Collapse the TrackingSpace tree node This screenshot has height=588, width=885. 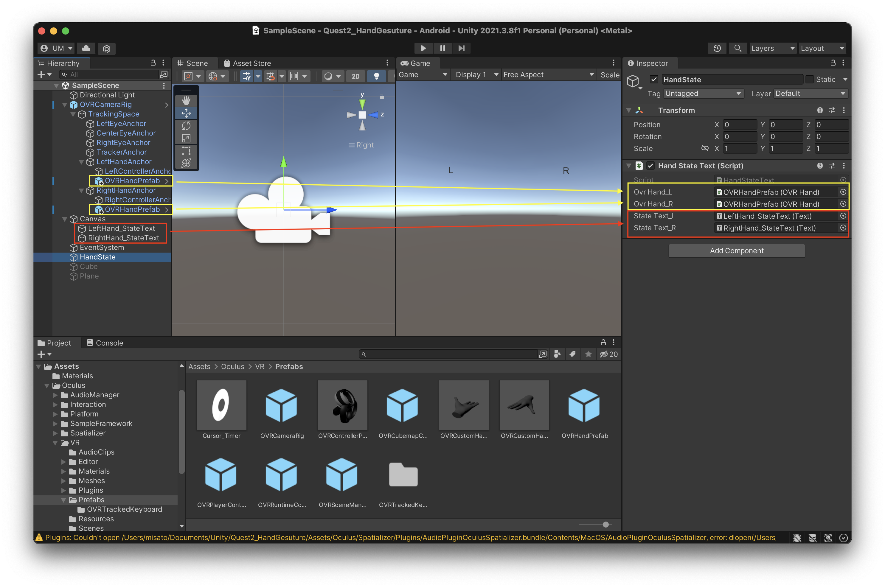click(x=73, y=114)
